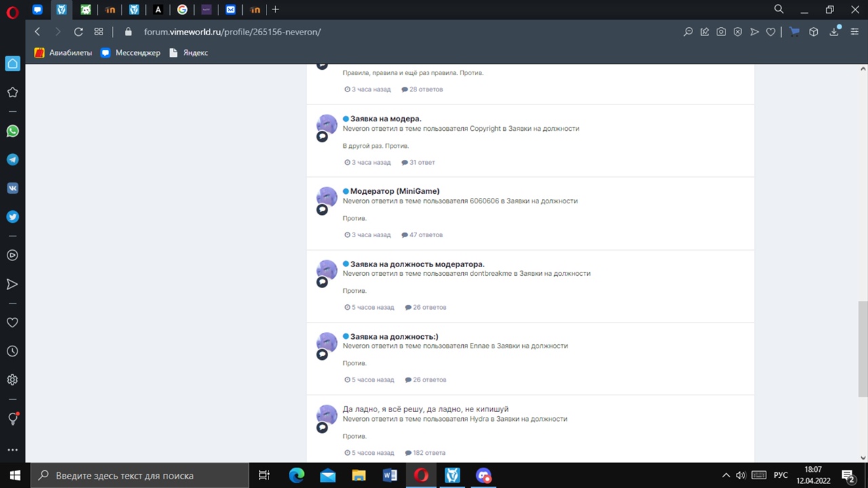Open the Яндекс bookmark

click(x=189, y=53)
